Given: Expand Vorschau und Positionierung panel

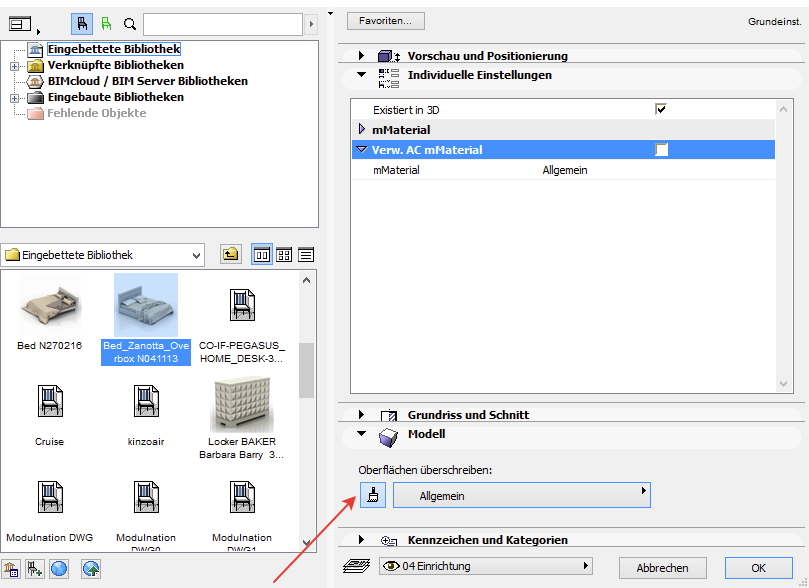Looking at the screenshot, I should (361, 55).
